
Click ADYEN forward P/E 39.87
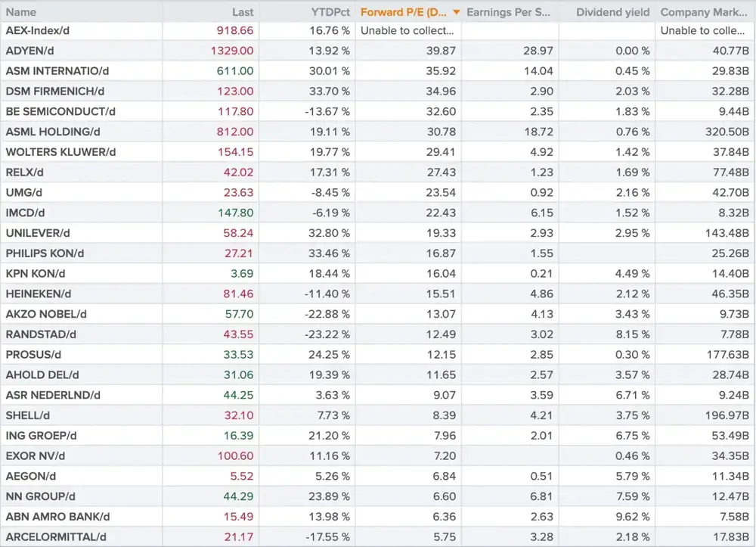(x=441, y=51)
